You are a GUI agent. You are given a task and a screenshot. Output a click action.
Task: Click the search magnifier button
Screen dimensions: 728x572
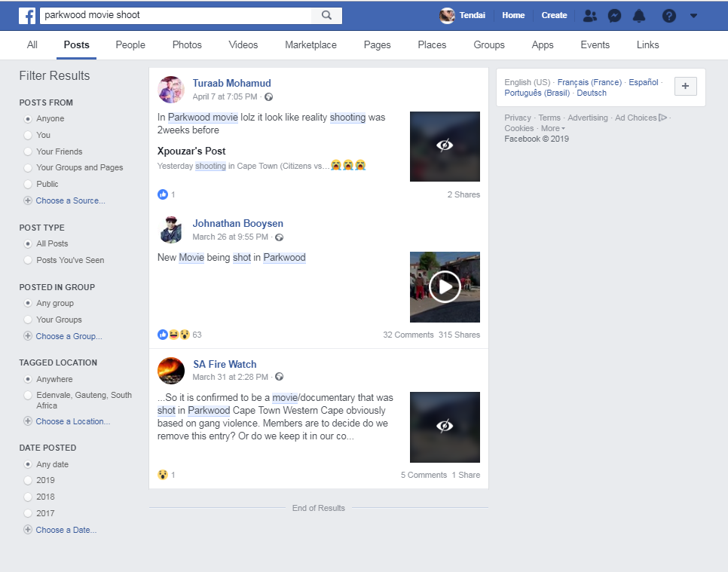click(x=327, y=15)
